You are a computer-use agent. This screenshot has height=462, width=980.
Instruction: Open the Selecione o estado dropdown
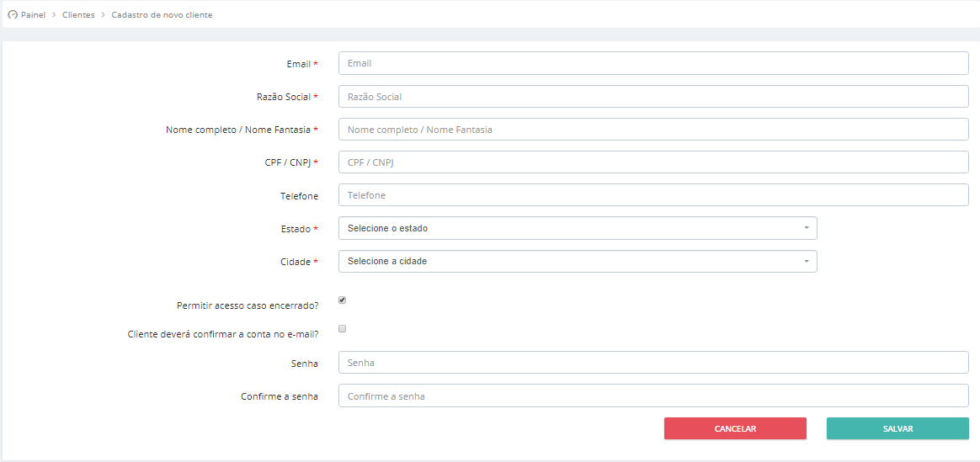[x=578, y=229]
